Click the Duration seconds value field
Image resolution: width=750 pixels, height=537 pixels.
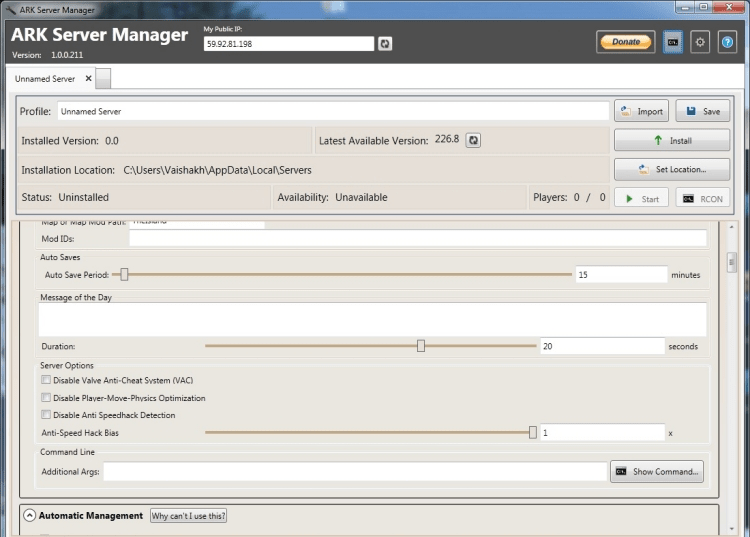coord(603,346)
